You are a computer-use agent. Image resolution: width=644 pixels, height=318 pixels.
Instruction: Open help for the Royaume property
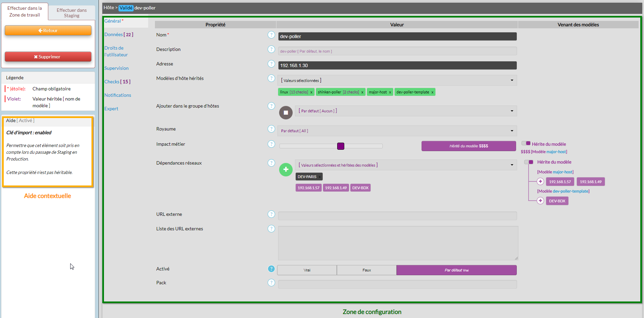271,129
